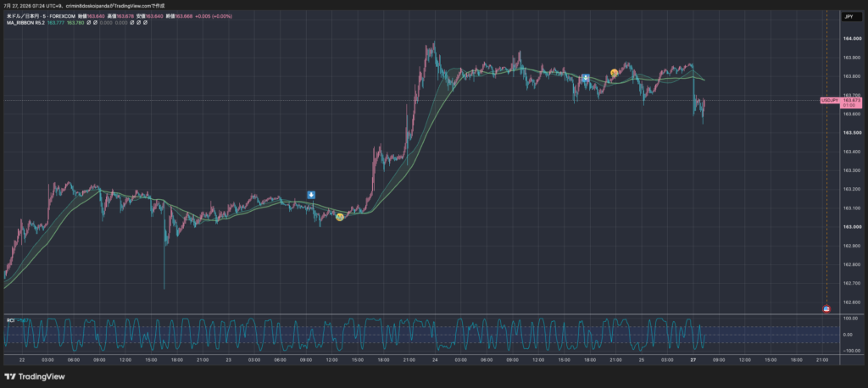Select the yellow emoji marker near 163.050
The width and height of the screenshot is (868, 388).
(x=340, y=217)
